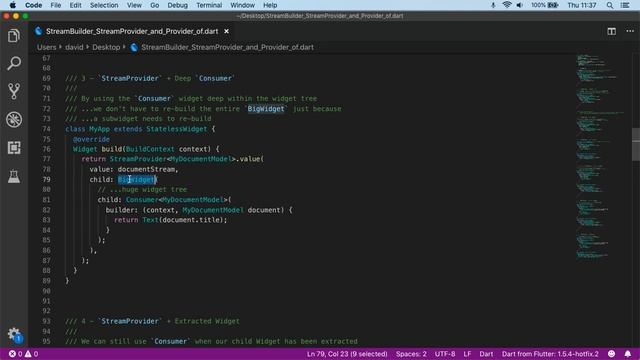Open the Selection menu
Image resolution: width=640 pixels, height=360 pixels.
coord(104,5)
